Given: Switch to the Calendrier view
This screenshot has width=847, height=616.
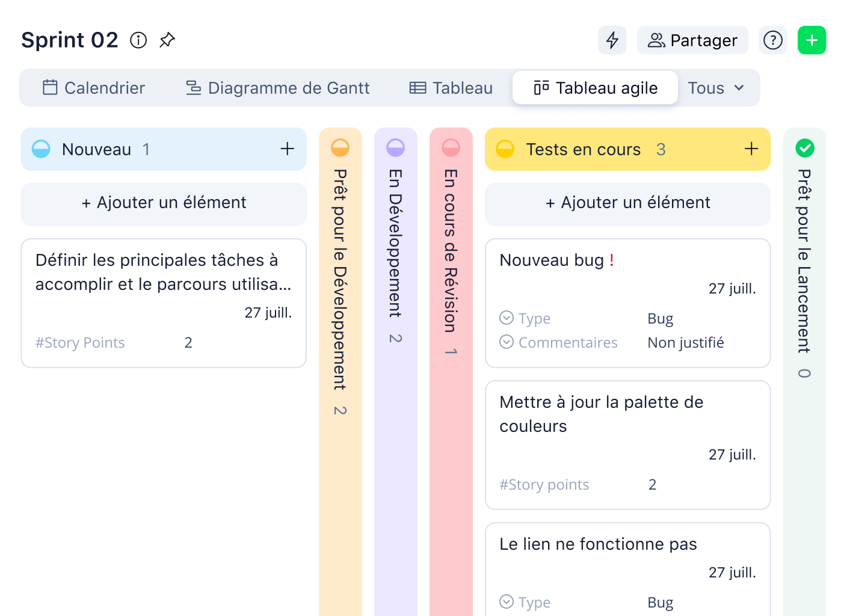Looking at the screenshot, I should (x=94, y=88).
